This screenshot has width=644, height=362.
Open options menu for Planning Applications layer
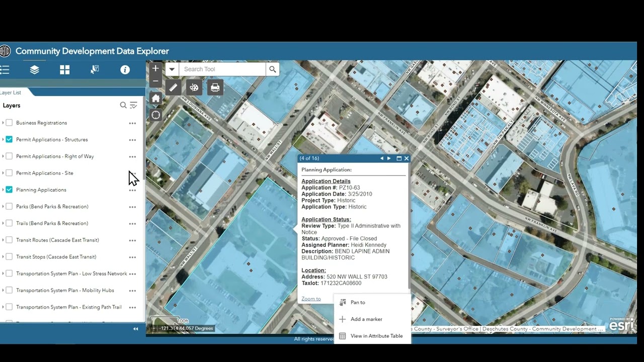click(x=132, y=190)
